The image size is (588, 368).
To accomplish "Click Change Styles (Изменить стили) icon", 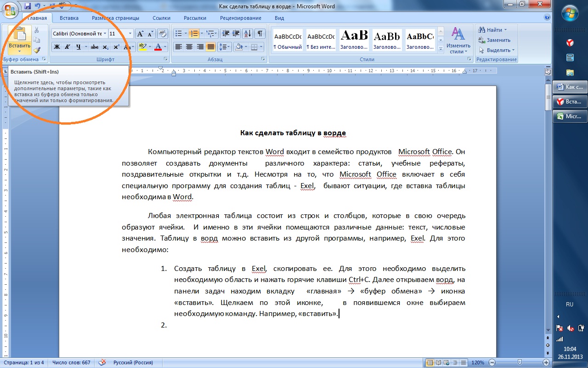I will click(458, 40).
